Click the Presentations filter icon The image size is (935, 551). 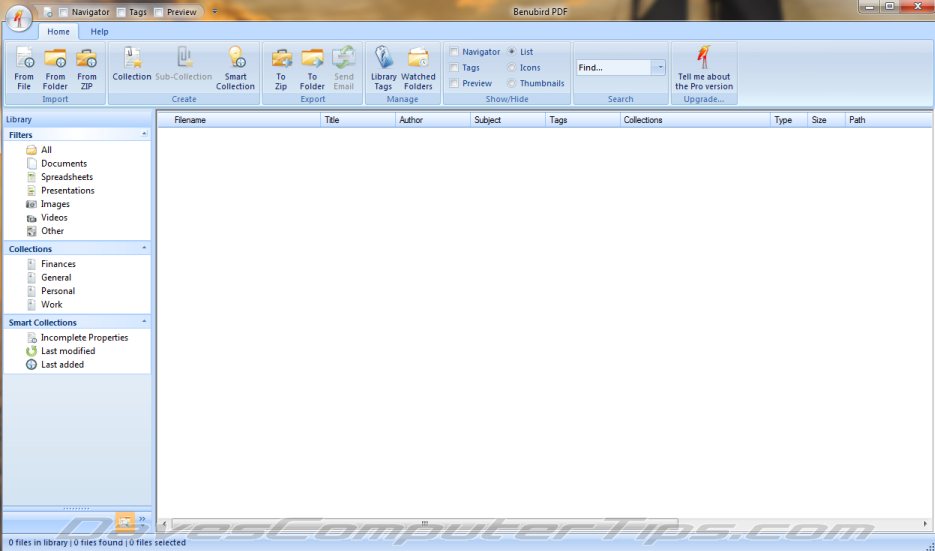32,191
